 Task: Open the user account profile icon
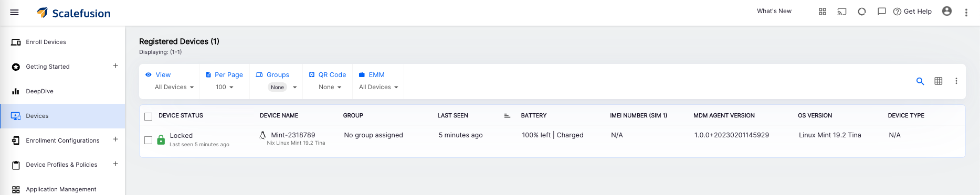[x=947, y=11]
